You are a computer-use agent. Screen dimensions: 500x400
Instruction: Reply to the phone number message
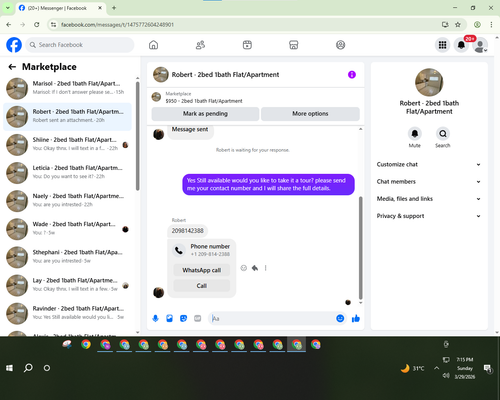click(255, 268)
